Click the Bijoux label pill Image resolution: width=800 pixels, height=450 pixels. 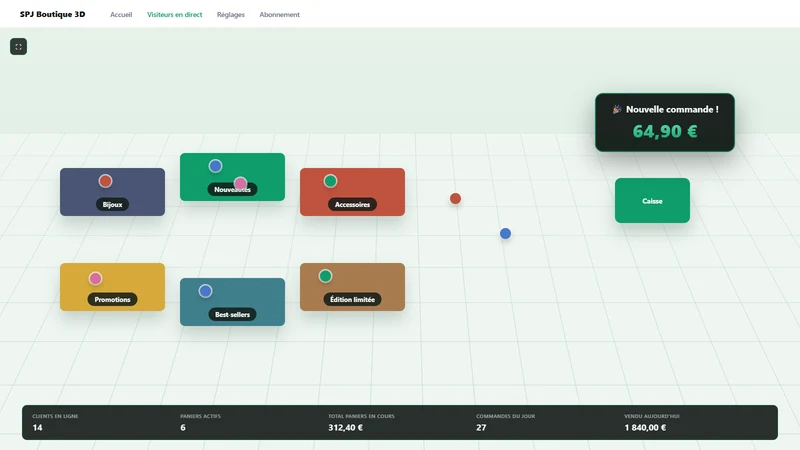pos(112,205)
